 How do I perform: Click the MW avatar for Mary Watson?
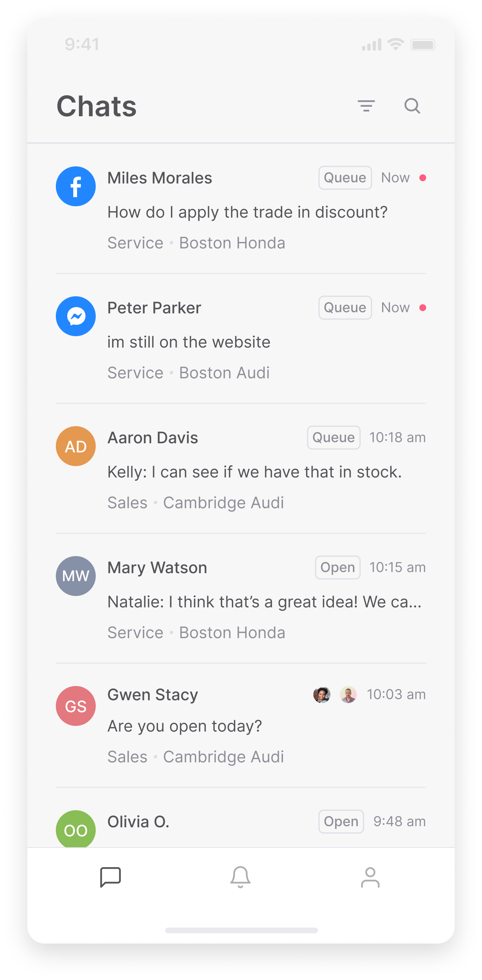[76, 576]
